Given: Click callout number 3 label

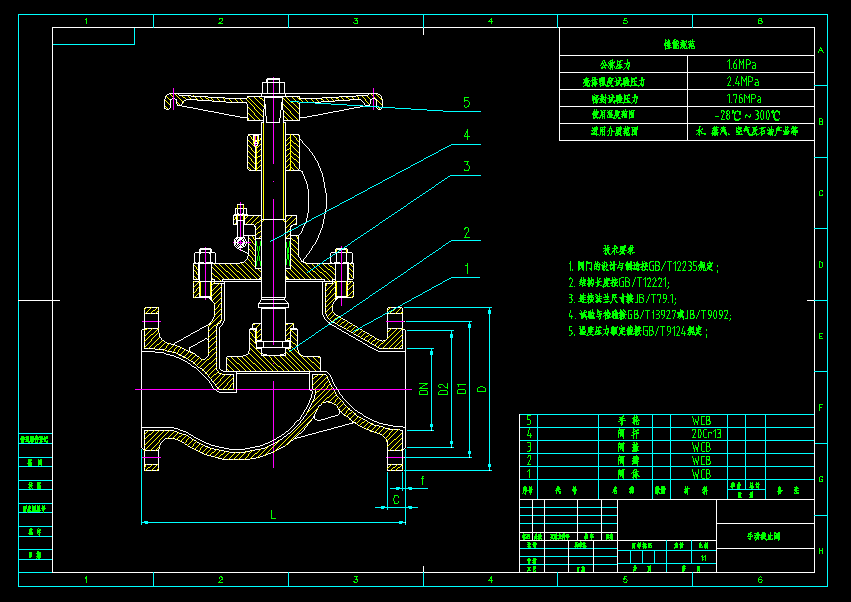Looking at the screenshot, I should click(466, 166).
